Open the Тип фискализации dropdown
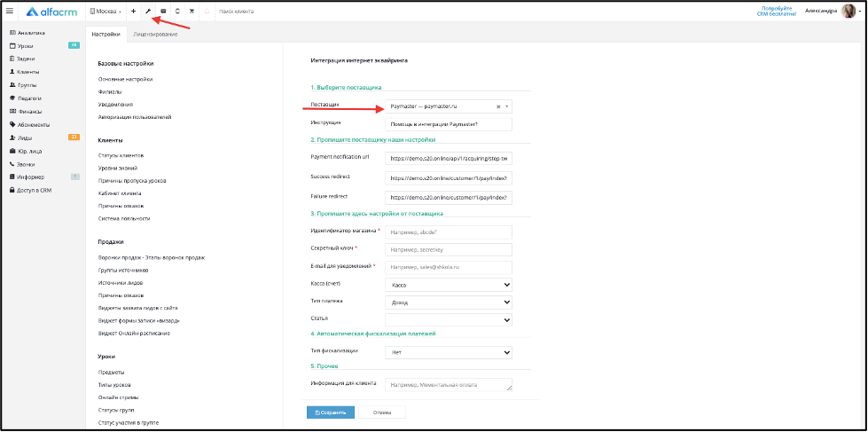 coord(450,351)
